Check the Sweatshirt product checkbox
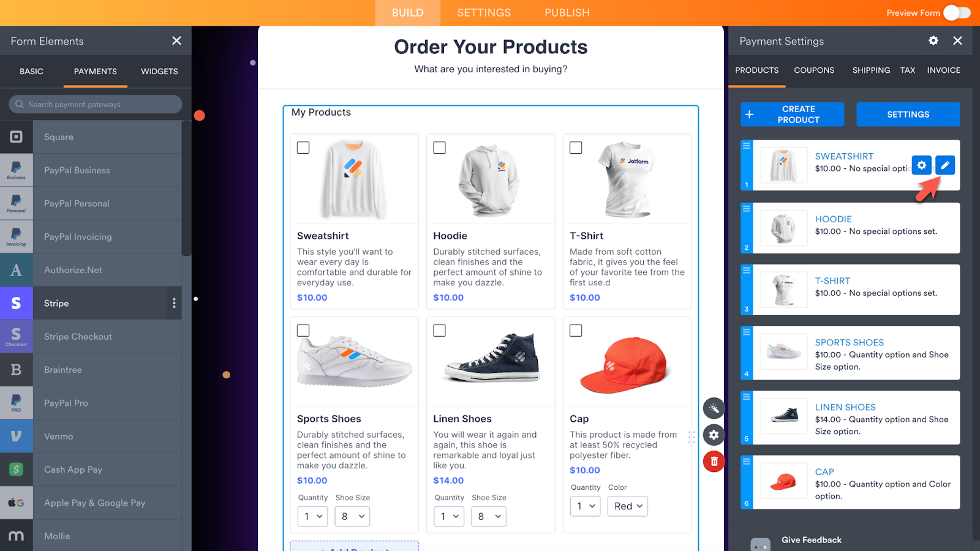The height and width of the screenshot is (551, 980). pyautogui.click(x=303, y=148)
